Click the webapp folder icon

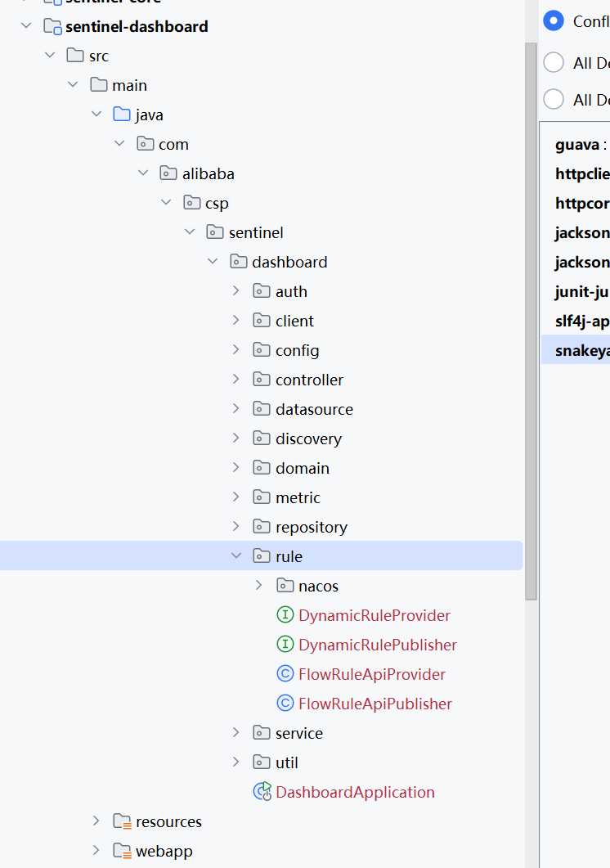click(122, 850)
